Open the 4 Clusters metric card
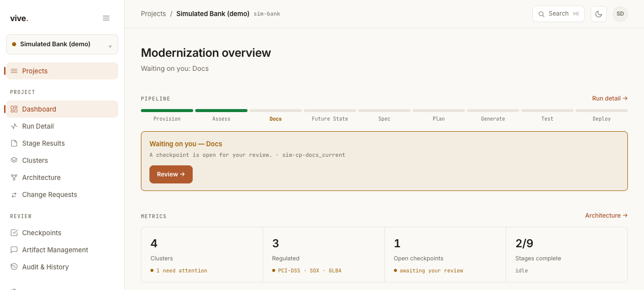Image resolution: width=644 pixels, height=290 pixels. click(x=202, y=255)
